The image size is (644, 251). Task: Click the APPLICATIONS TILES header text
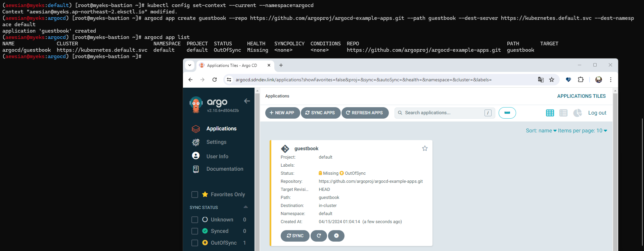coord(581,96)
